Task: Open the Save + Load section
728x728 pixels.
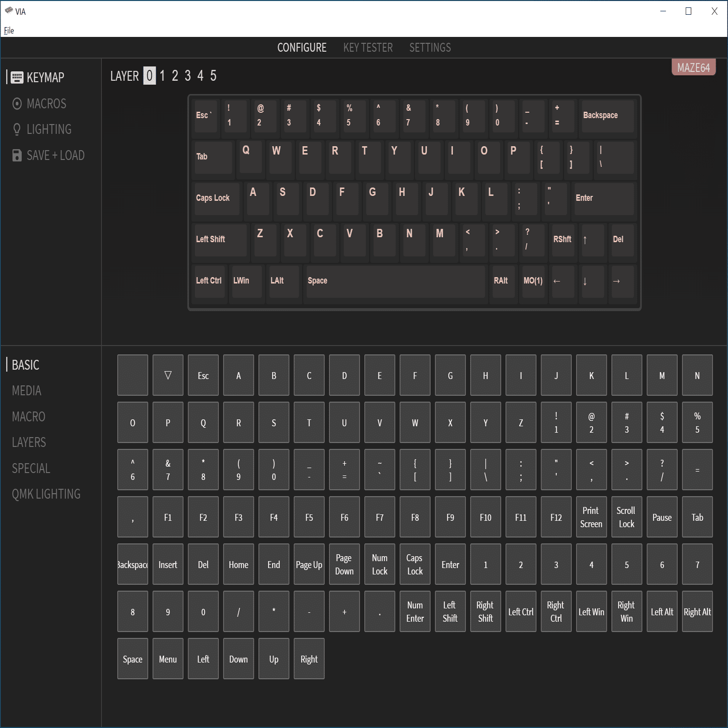Action: pyautogui.click(x=48, y=156)
